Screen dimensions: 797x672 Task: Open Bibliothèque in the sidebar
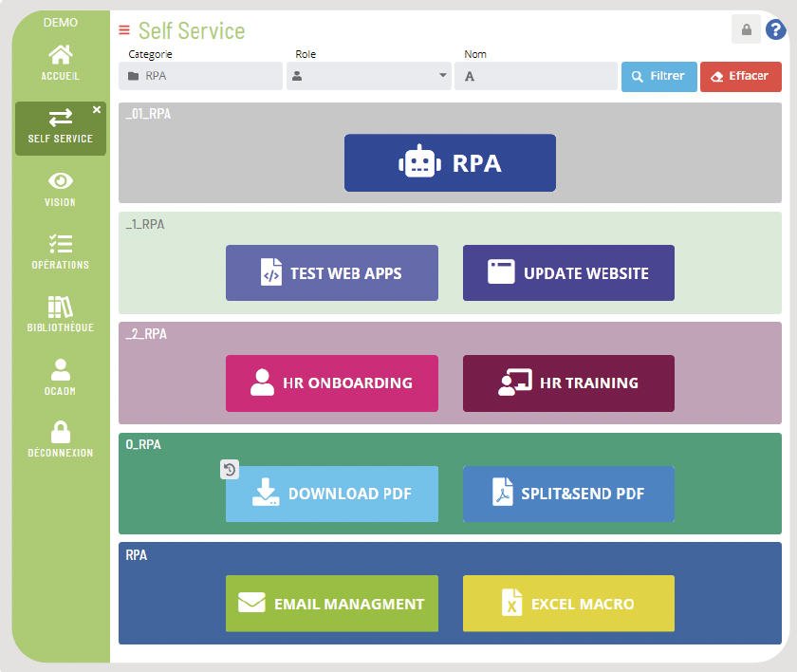pos(61,314)
